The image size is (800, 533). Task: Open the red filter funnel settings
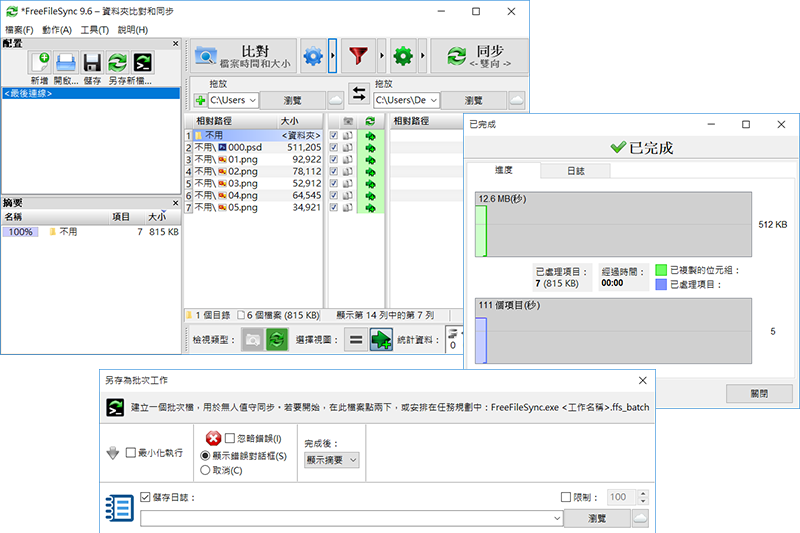tap(358, 56)
